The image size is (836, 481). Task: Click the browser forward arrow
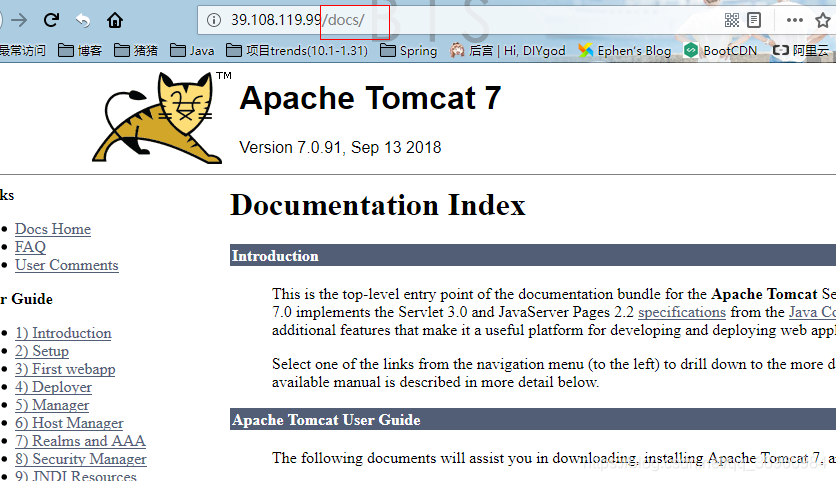click(19, 20)
